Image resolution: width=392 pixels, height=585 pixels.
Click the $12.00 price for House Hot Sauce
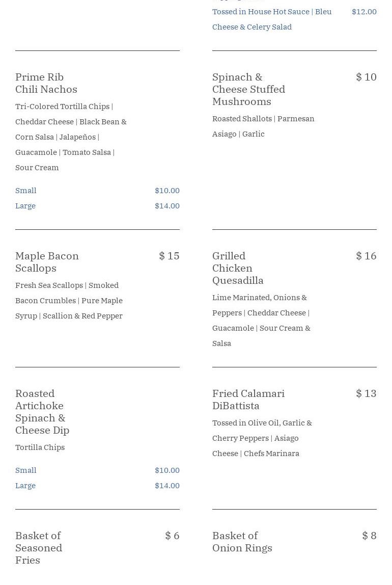click(364, 12)
